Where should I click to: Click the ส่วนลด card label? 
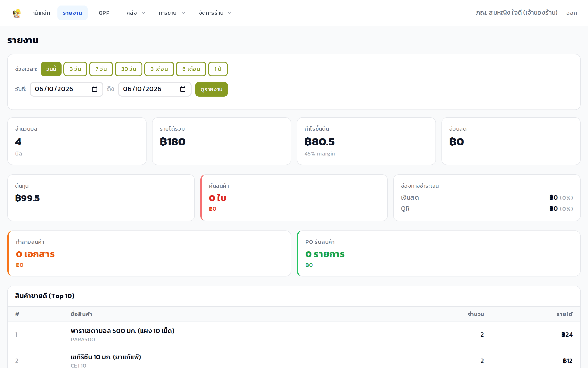click(x=458, y=129)
